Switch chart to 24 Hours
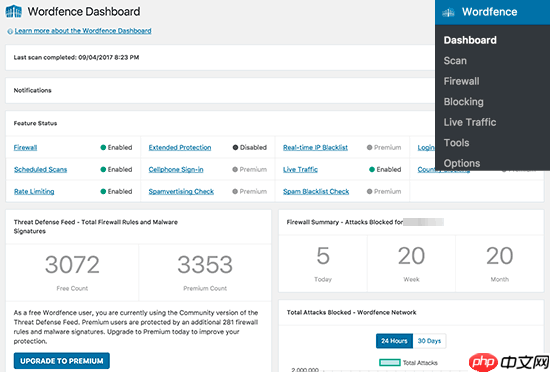 pos(394,341)
